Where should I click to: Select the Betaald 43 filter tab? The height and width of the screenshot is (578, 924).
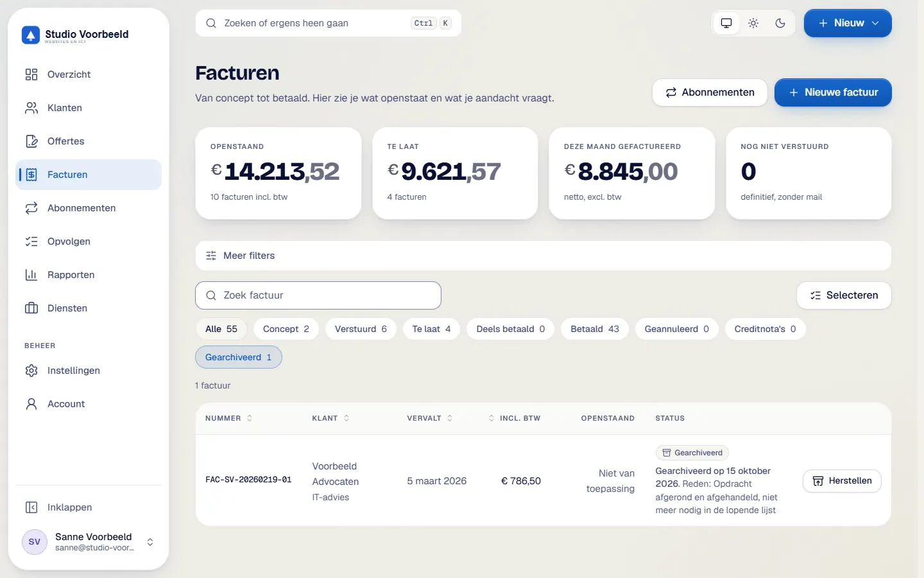pos(595,329)
